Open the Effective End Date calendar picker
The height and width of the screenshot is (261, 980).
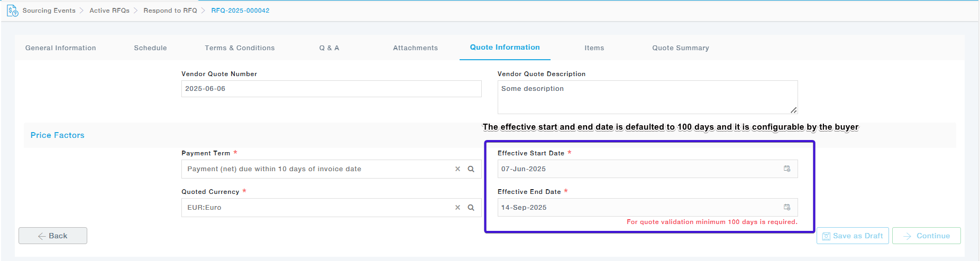[x=786, y=208]
